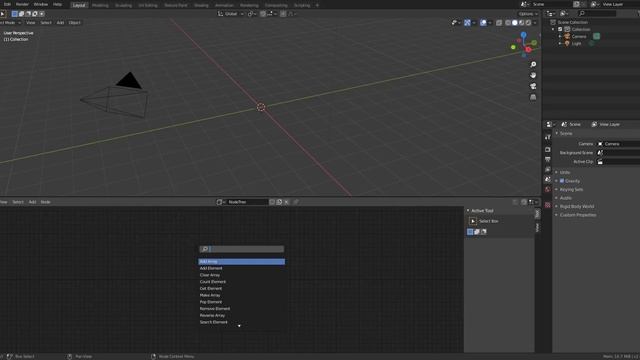Open the Output properties tab icon
The width and height of the screenshot is (640, 360).
(x=548, y=159)
